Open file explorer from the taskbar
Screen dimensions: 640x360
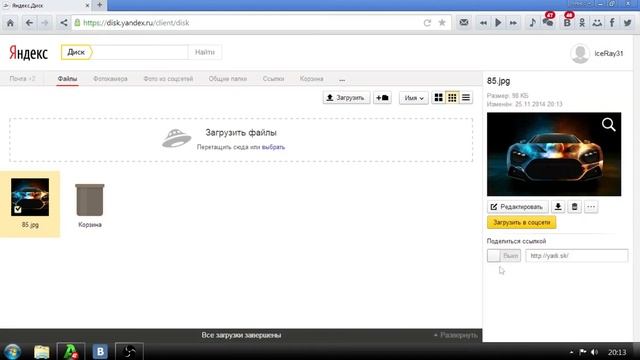42,351
